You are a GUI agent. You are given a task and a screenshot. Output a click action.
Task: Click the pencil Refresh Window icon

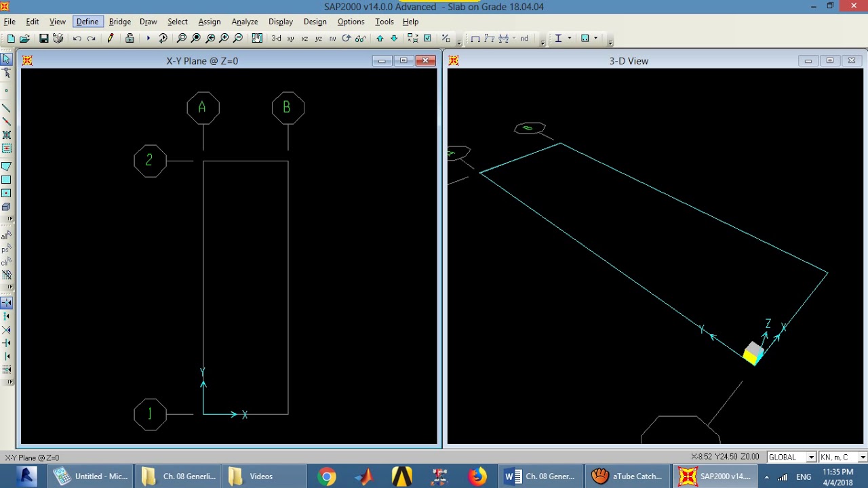pos(111,39)
